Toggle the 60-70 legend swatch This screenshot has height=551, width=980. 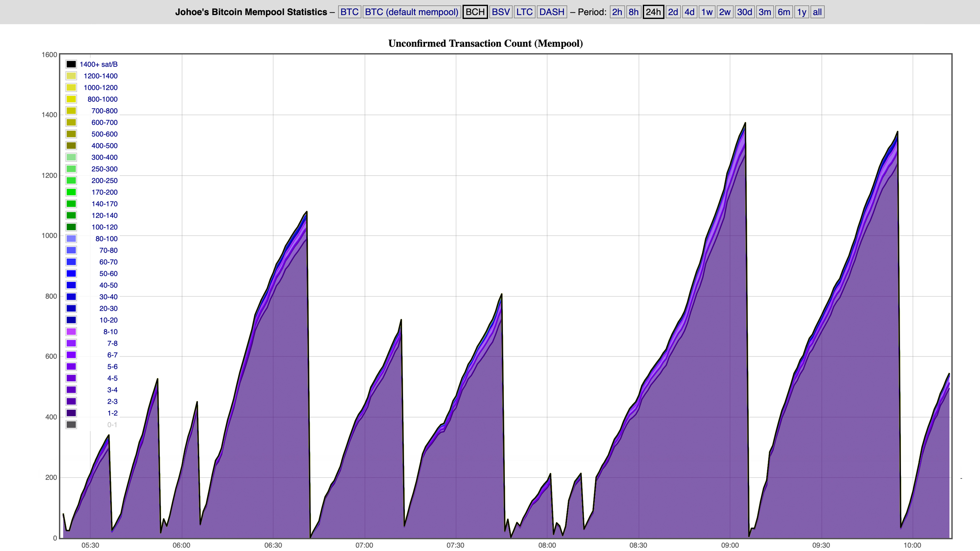pyautogui.click(x=71, y=262)
